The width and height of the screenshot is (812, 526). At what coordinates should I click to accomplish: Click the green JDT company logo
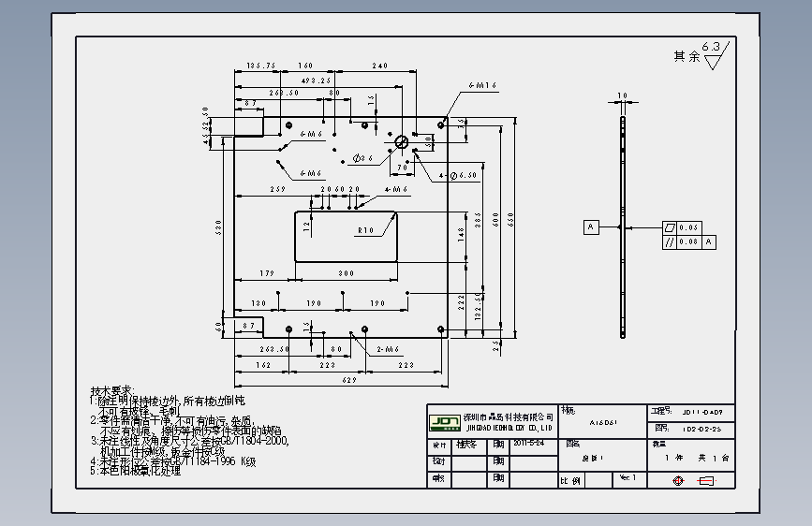point(445,422)
